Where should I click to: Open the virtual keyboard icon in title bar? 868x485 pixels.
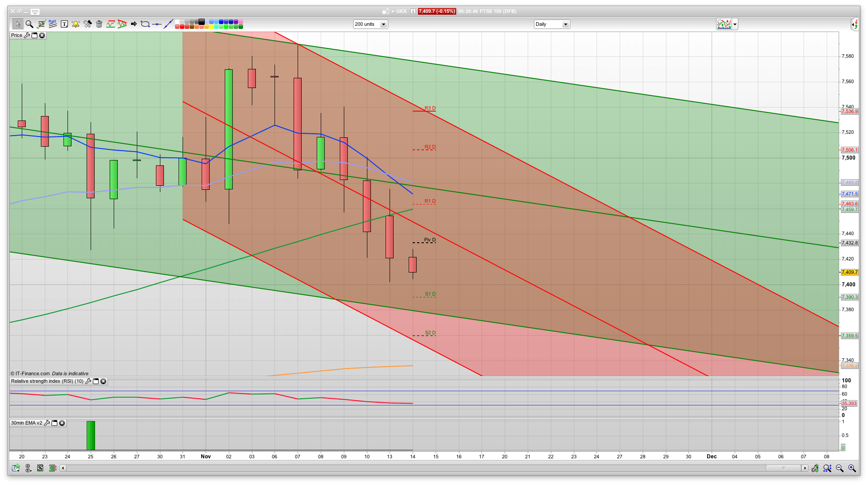pyautogui.click(x=35, y=12)
